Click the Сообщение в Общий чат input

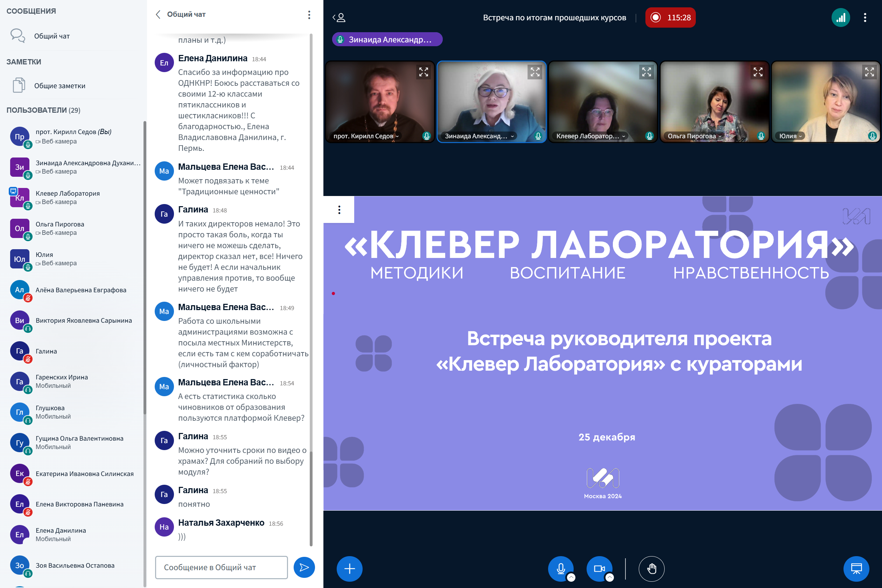221,567
